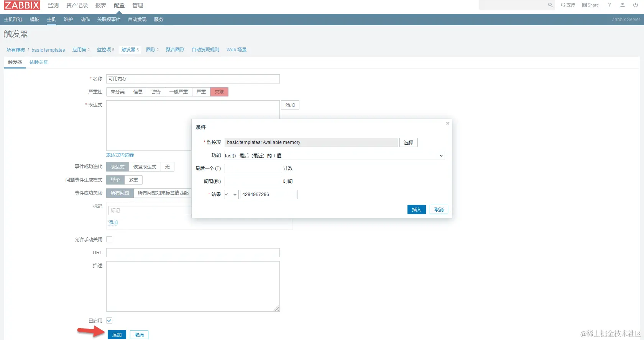644x340 pixels.
Task: Go to 维护 submenu
Action: pyautogui.click(x=68, y=20)
